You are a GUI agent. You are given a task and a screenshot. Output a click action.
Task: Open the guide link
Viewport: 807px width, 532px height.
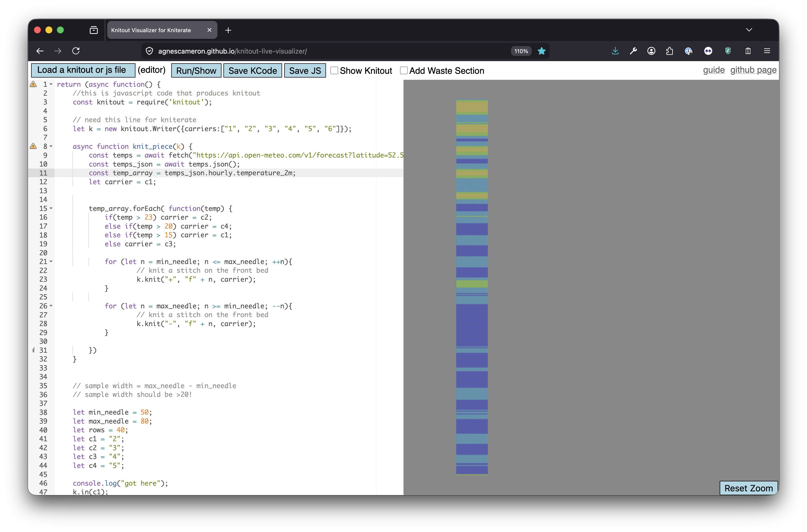pyautogui.click(x=714, y=70)
